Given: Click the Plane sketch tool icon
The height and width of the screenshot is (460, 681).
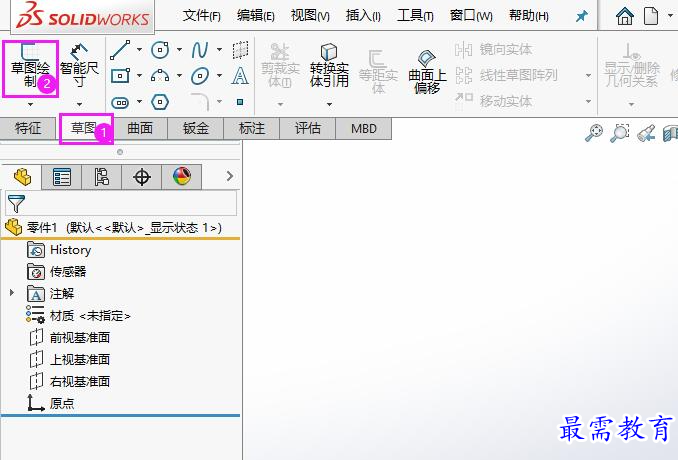Looking at the screenshot, I should tap(240, 50).
